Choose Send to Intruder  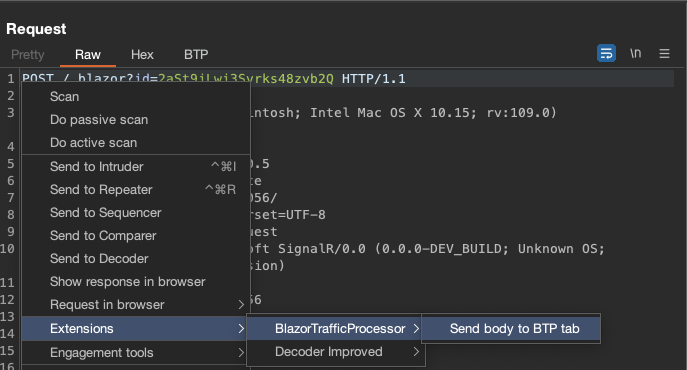(136, 167)
